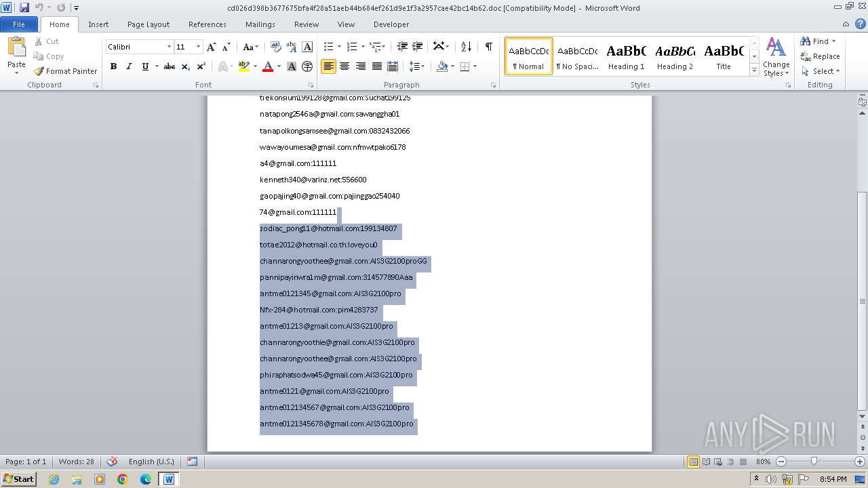
Task: Align text left
Action: 329,66
